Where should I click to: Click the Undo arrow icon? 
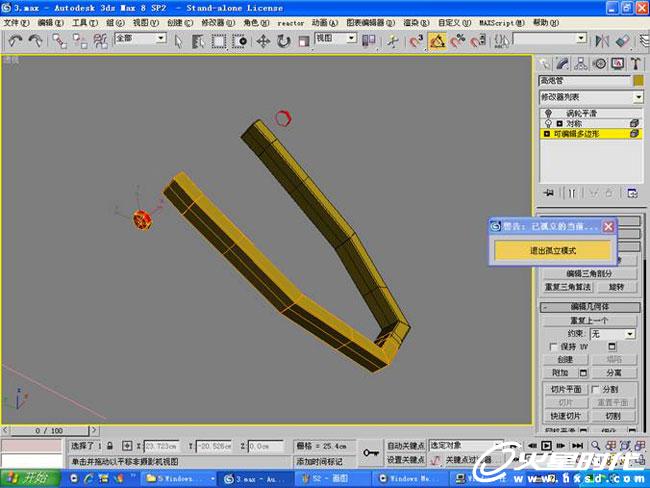pos(15,41)
